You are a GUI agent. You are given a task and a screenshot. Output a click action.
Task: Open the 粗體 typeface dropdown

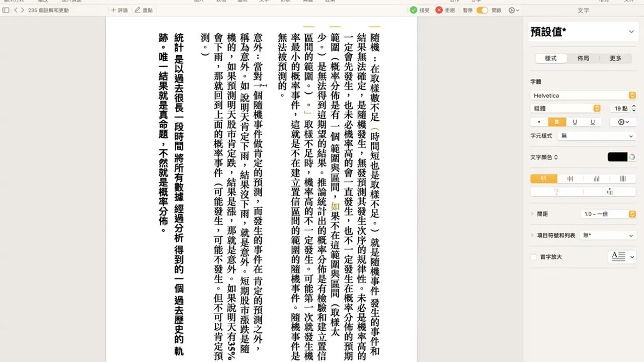[566, 109]
